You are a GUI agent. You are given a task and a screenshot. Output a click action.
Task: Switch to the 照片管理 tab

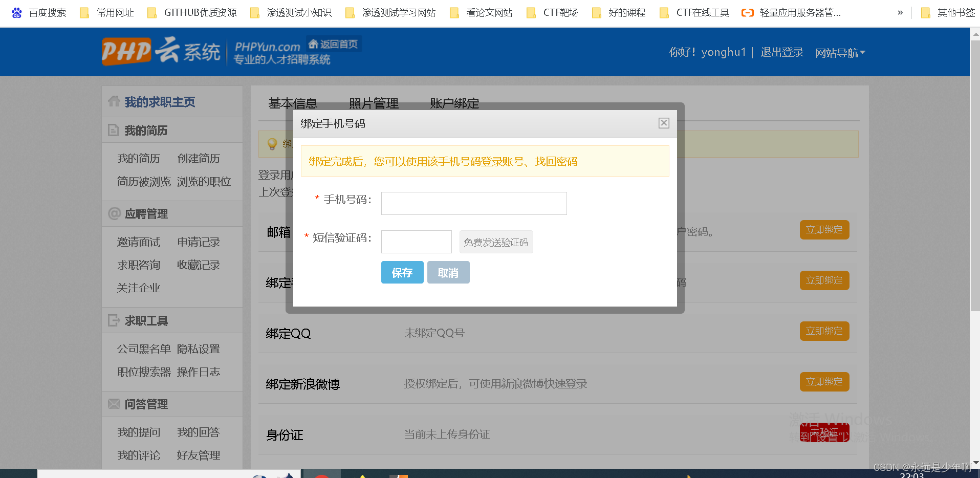point(374,103)
